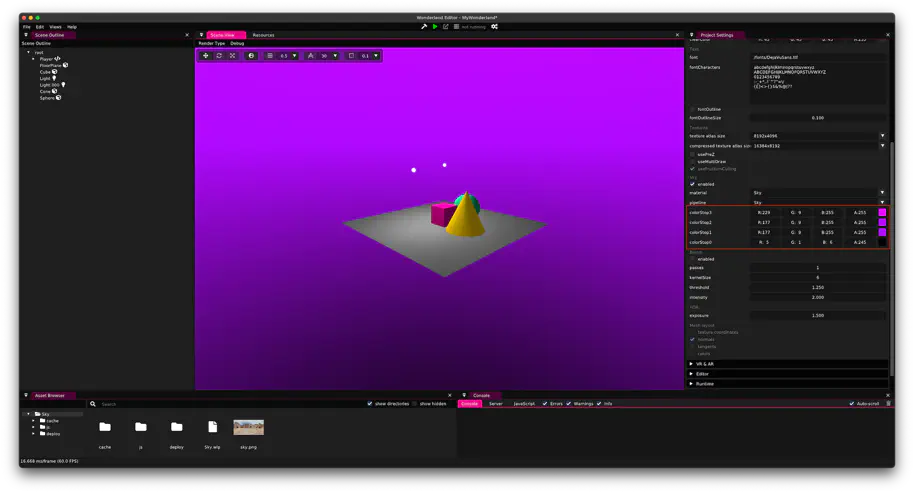The width and height of the screenshot is (914, 493).
Task: Open the gears settings icon in top toolbar
Action: 494,27
